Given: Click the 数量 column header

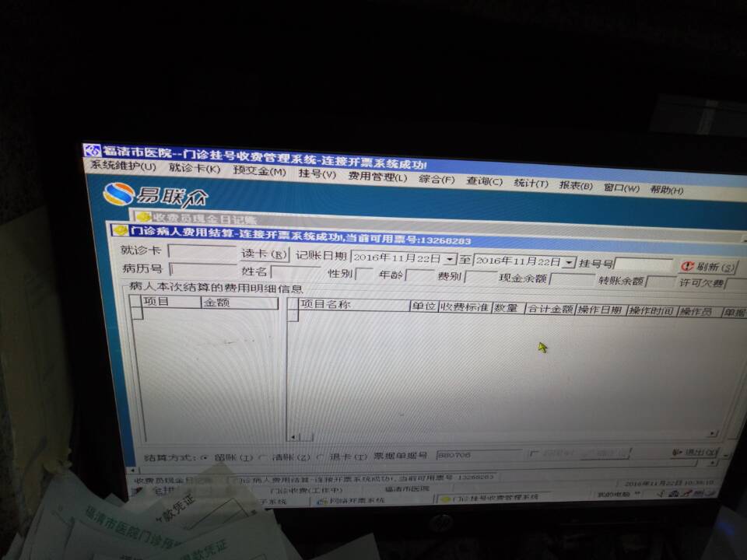Looking at the screenshot, I should pyautogui.click(x=508, y=308).
